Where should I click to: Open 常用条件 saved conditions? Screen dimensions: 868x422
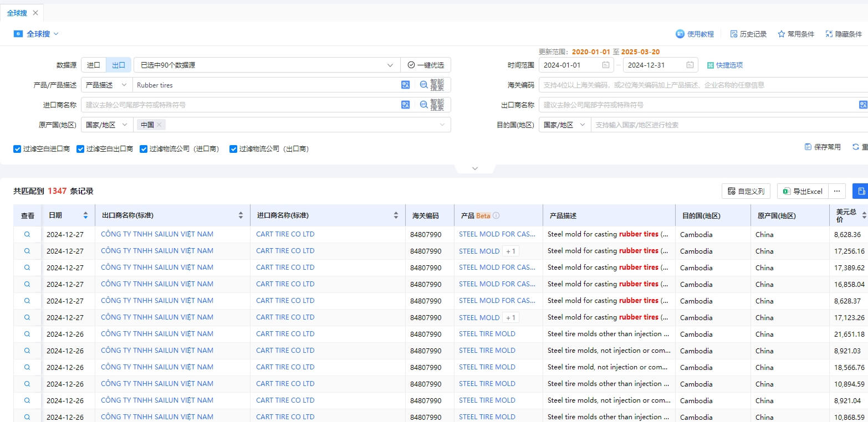pyautogui.click(x=796, y=34)
